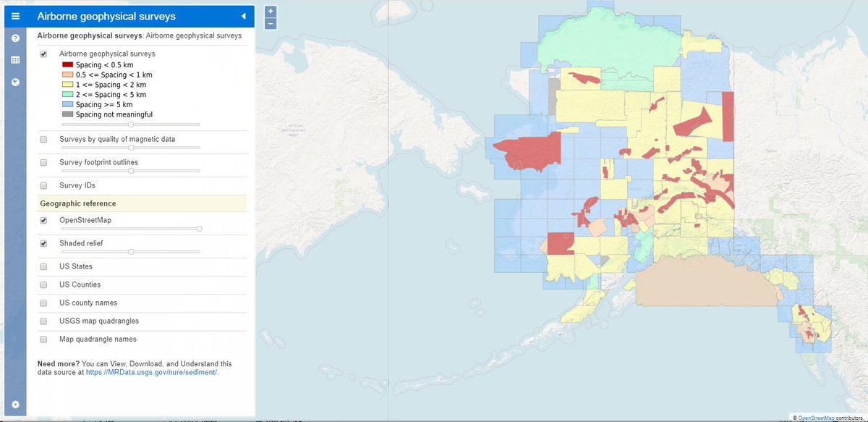Zoom in with the plus button

(271, 11)
